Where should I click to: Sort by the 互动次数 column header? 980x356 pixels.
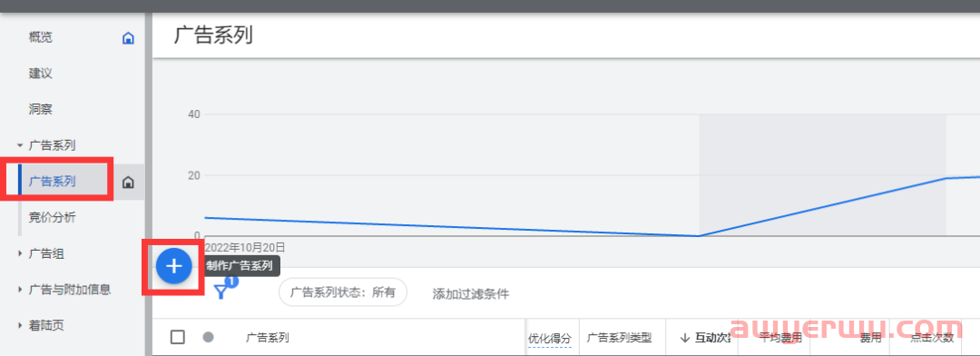coord(706,338)
